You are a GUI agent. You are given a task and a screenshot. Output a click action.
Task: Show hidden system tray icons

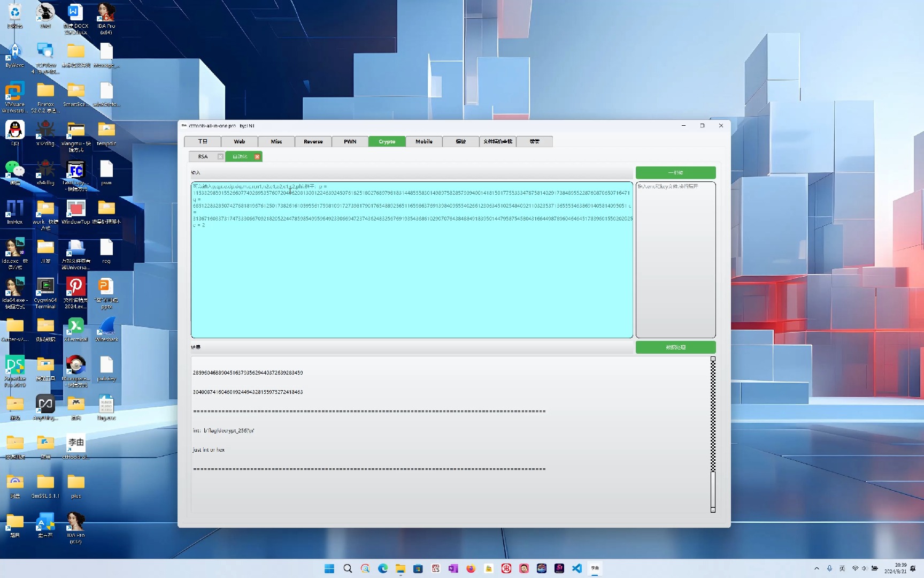coord(817,568)
